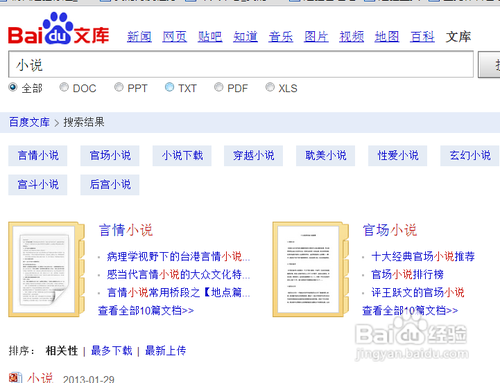The width and height of the screenshot is (500, 383).
Task: Go to the 新闻 navigation link
Action: pyautogui.click(x=139, y=37)
